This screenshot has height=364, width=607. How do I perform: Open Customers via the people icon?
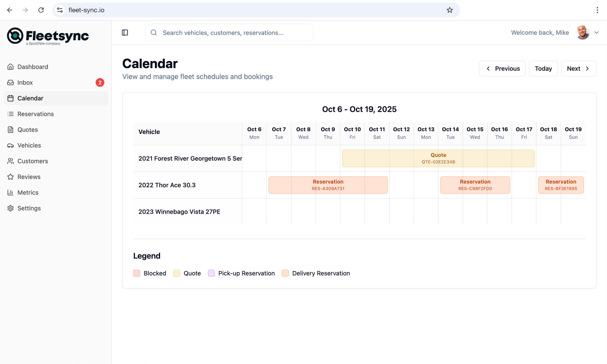pyautogui.click(x=10, y=161)
